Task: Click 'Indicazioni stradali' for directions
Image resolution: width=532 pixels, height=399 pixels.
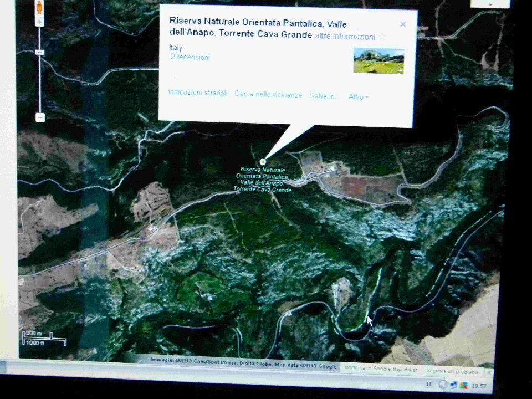Action: click(x=198, y=93)
